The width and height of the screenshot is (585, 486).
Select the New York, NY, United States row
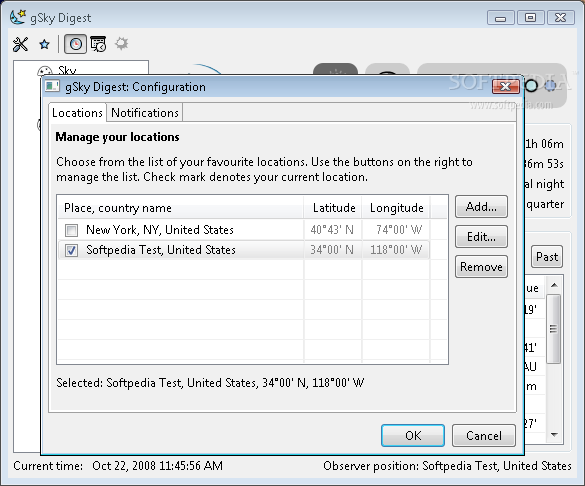click(244, 230)
